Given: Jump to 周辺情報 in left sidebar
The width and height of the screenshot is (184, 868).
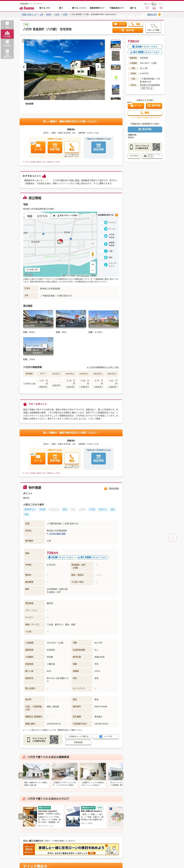Looking at the screenshot, I should (x=7, y=34).
